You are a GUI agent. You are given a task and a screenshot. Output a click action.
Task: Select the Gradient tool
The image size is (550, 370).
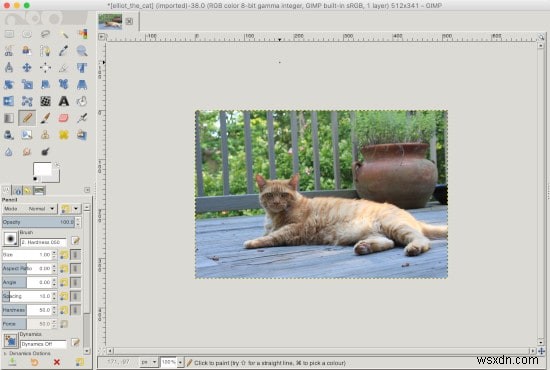click(x=9, y=118)
